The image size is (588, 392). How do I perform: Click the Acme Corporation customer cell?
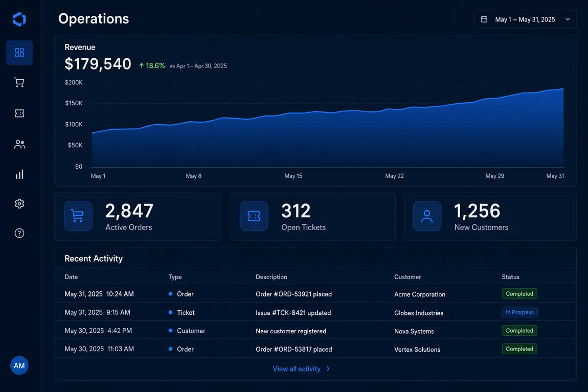(x=420, y=294)
